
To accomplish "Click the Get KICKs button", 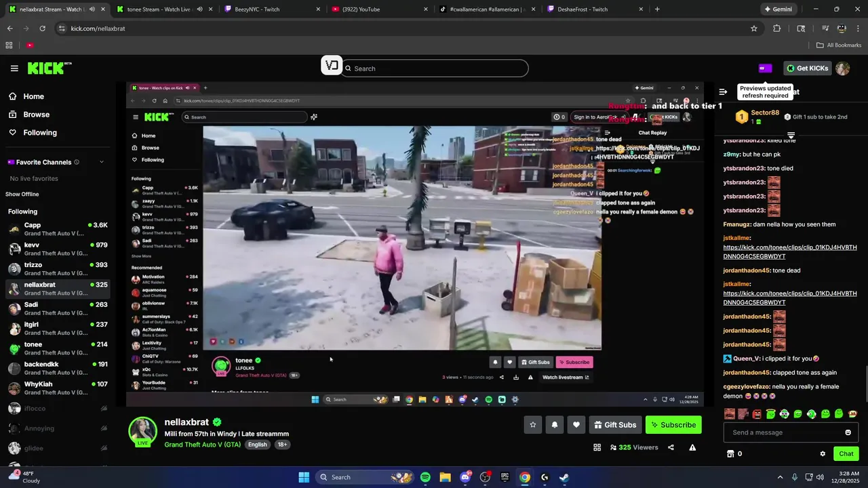I will point(807,68).
